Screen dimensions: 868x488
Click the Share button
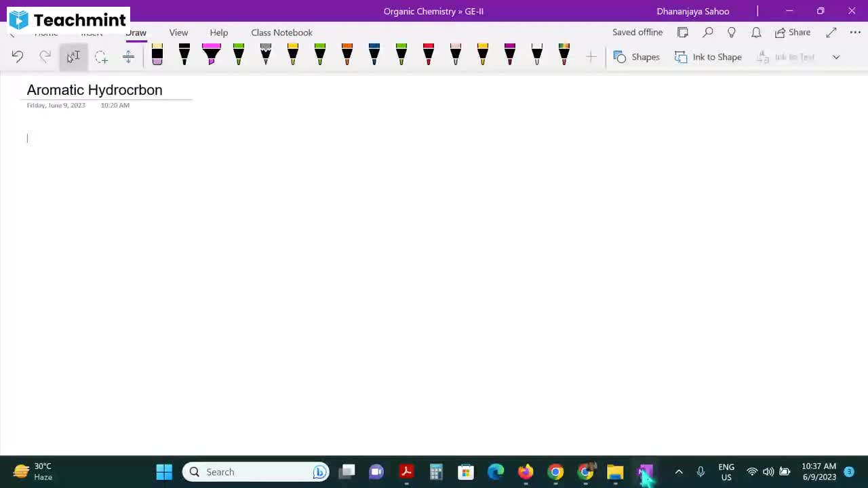pyautogui.click(x=793, y=33)
